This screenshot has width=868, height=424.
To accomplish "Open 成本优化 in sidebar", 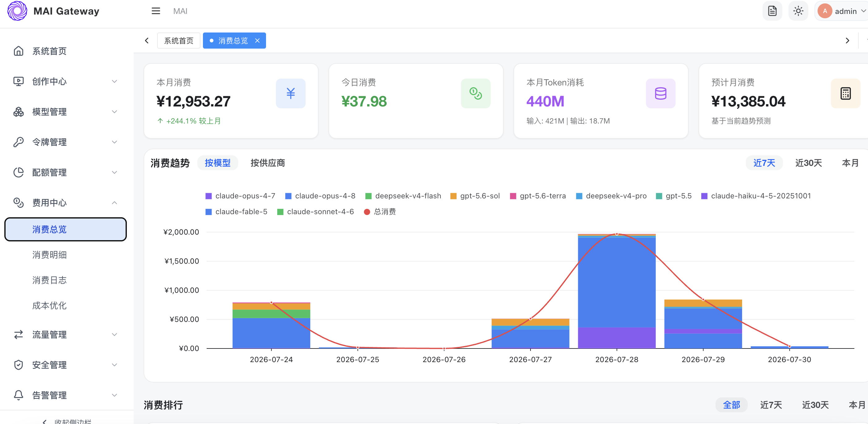I will pyautogui.click(x=65, y=305).
